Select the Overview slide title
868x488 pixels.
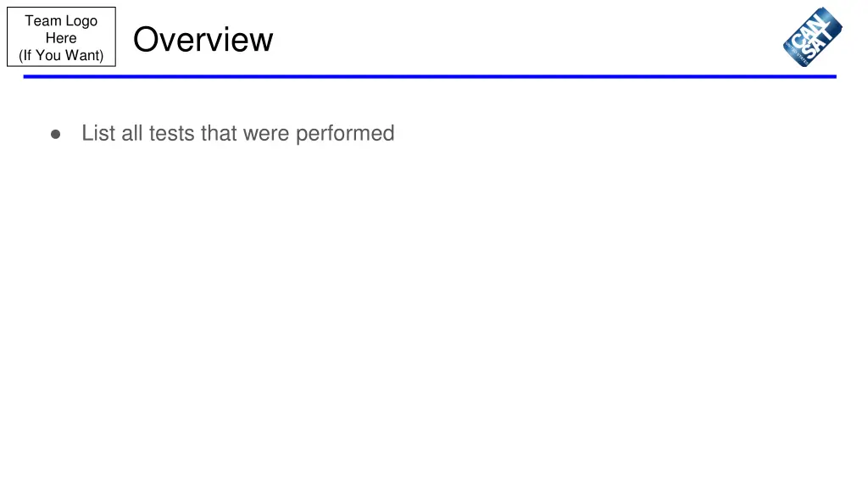click(x=203, y=39)
